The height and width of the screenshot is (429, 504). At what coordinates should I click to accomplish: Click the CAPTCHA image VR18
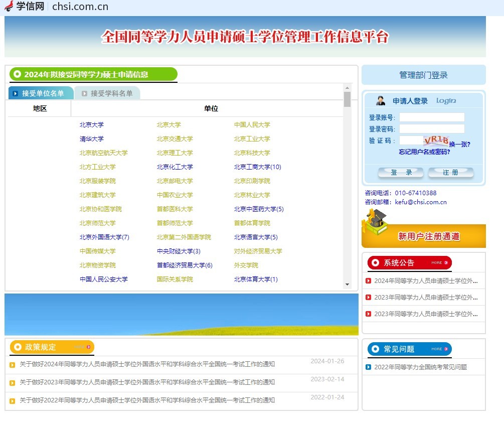(x=436, y=140)
